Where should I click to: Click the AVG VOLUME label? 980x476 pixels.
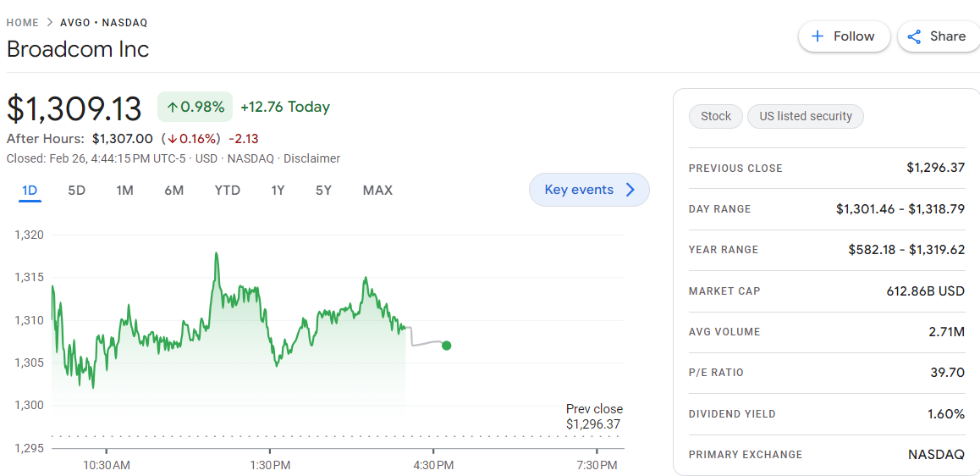pyautogui.click(x=724, y=331)
